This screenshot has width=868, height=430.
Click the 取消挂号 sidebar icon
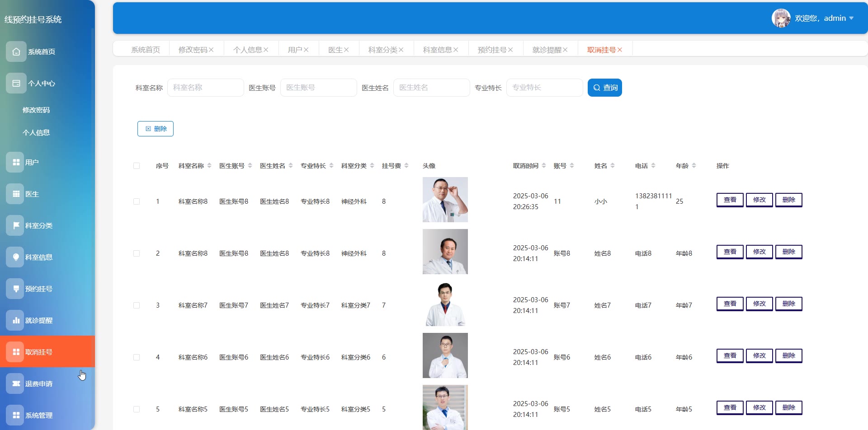15,352
